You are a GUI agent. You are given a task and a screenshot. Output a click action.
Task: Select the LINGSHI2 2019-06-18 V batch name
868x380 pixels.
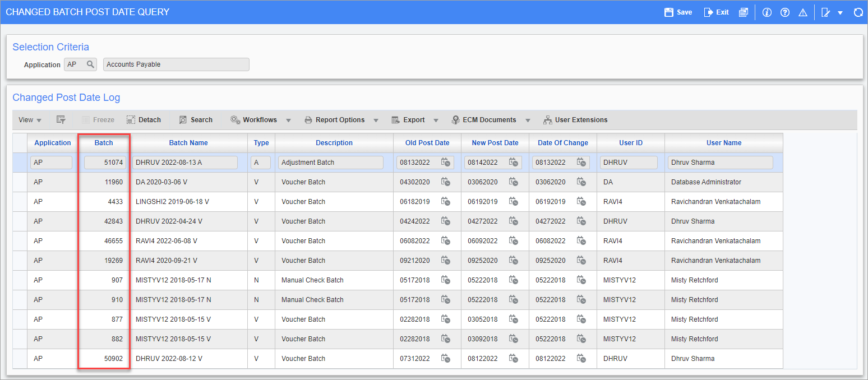pyautogui.click(x=173, y=202)
